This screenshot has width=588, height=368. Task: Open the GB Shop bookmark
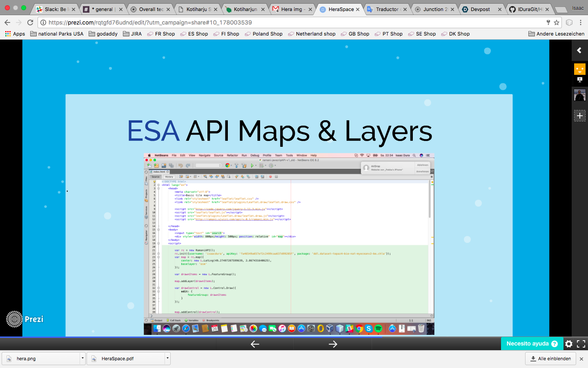pyautogui.click(x=355, y=34)
